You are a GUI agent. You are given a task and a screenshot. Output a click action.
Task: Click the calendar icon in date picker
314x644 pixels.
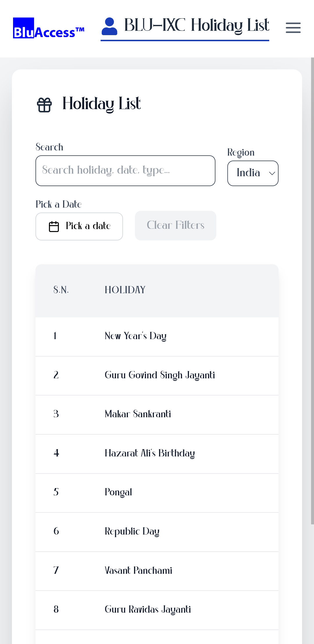(54, 226)
